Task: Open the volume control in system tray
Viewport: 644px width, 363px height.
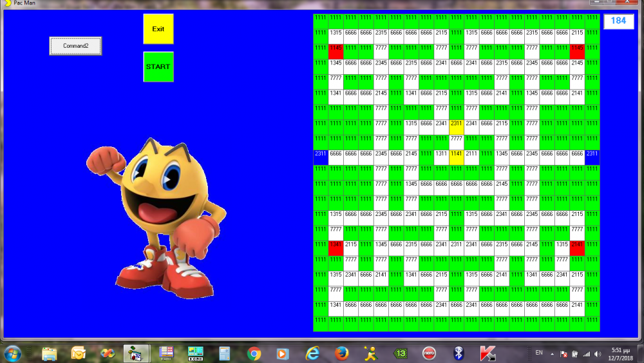Action: [598, 354]
